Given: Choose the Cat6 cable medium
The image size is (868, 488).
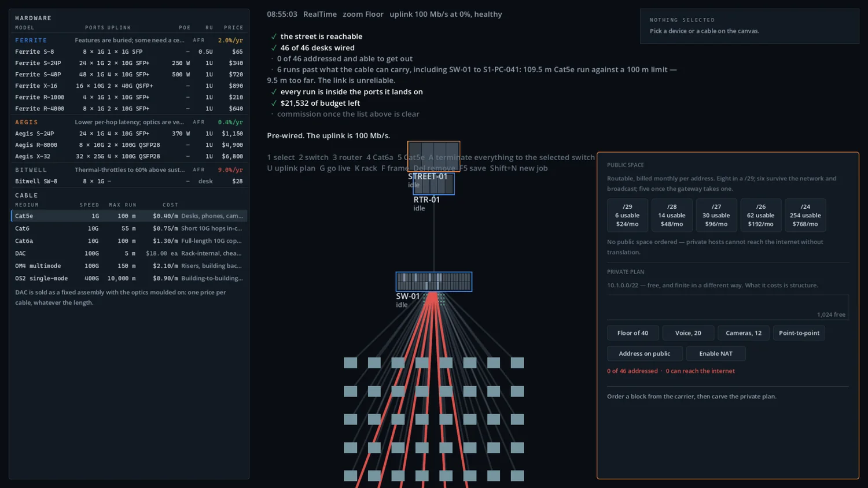Looking at the screenshot, I should pyautogui.click(x=129, y=228).
